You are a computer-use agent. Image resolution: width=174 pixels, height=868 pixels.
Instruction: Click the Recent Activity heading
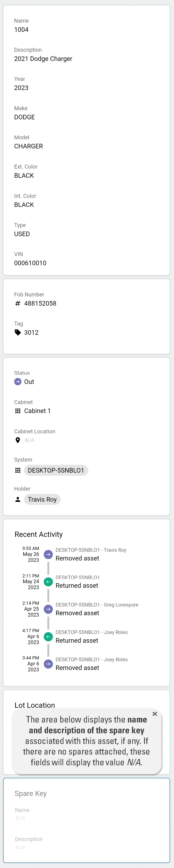(x=39, y=534)
